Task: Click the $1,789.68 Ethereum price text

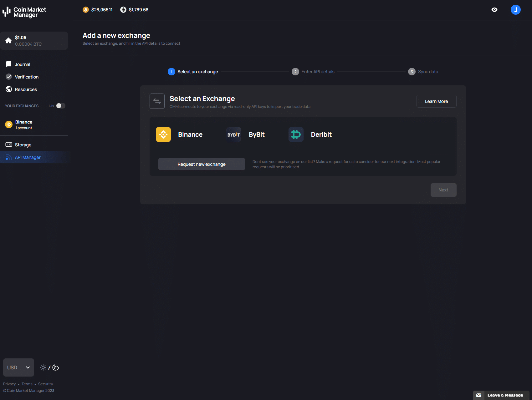Action: point(139,10)
